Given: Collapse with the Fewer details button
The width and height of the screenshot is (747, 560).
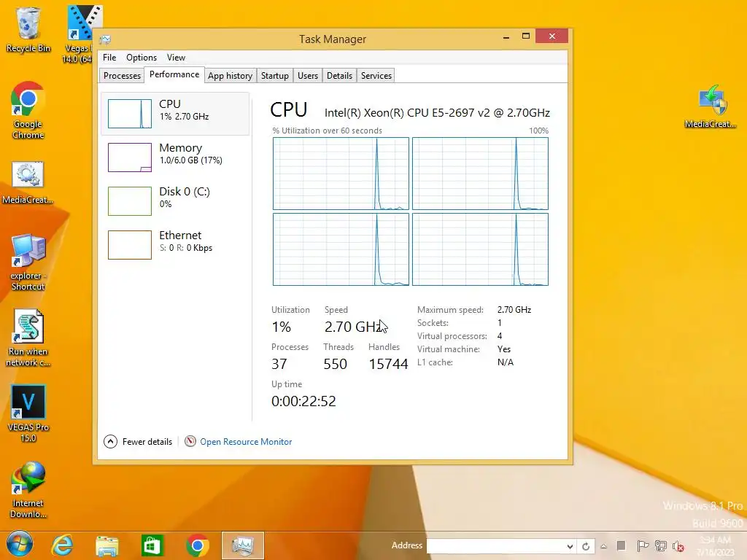Looking at the screenshot, I should point(138,441).
